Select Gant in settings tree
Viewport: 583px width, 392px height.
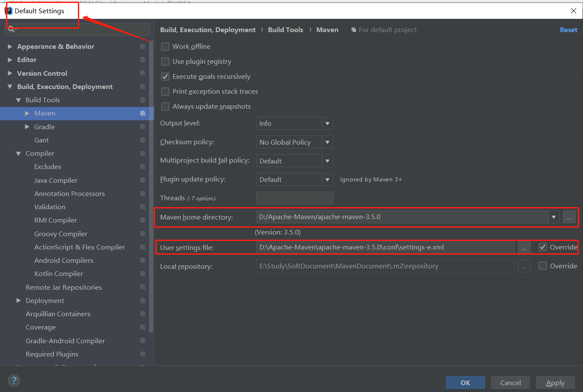(x=42, y=140)
